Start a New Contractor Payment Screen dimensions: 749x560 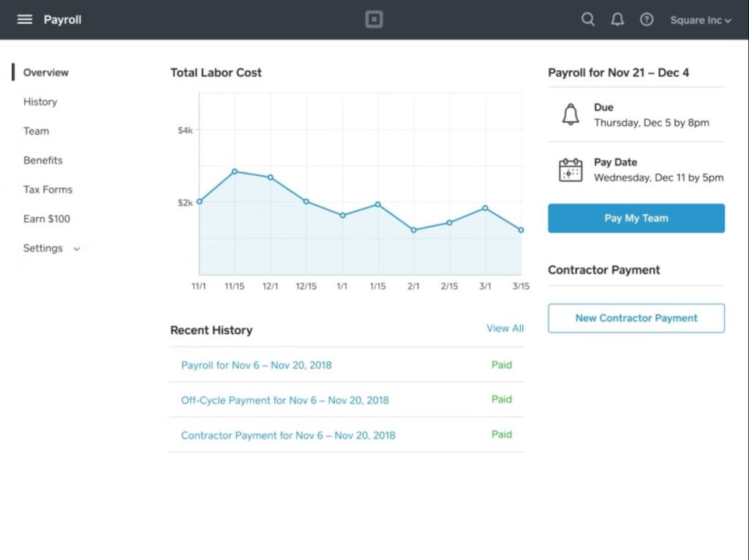(636, 318)
